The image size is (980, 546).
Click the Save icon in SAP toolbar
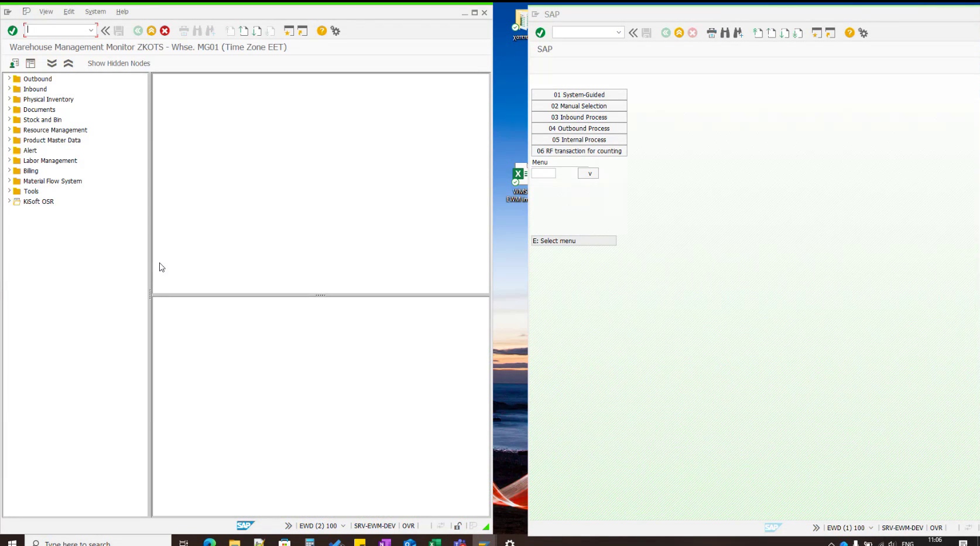pos(120,30)
